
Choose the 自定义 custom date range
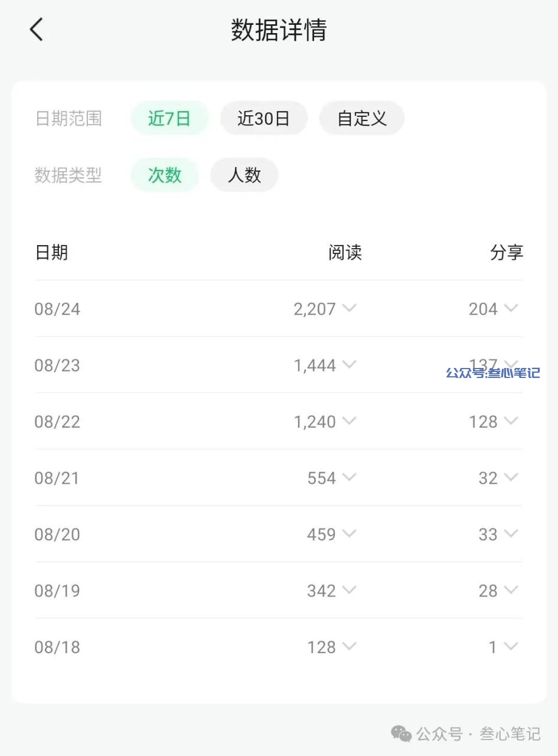361,118
